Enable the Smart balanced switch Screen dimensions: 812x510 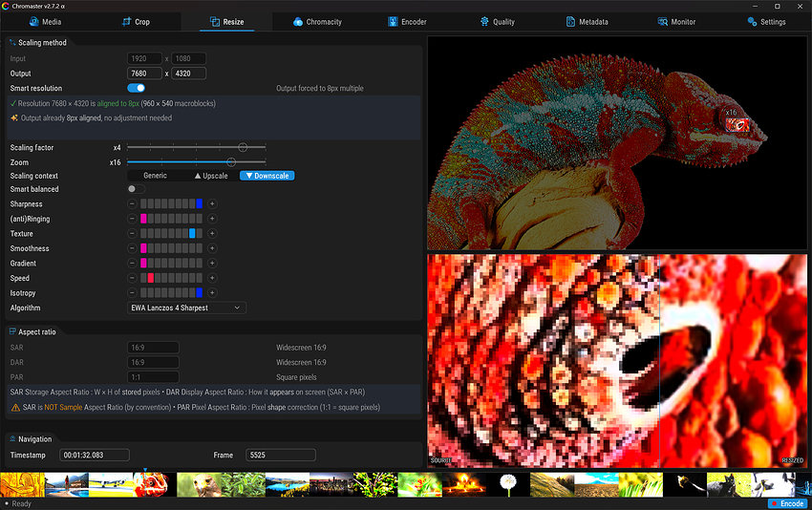click(137, 189)
